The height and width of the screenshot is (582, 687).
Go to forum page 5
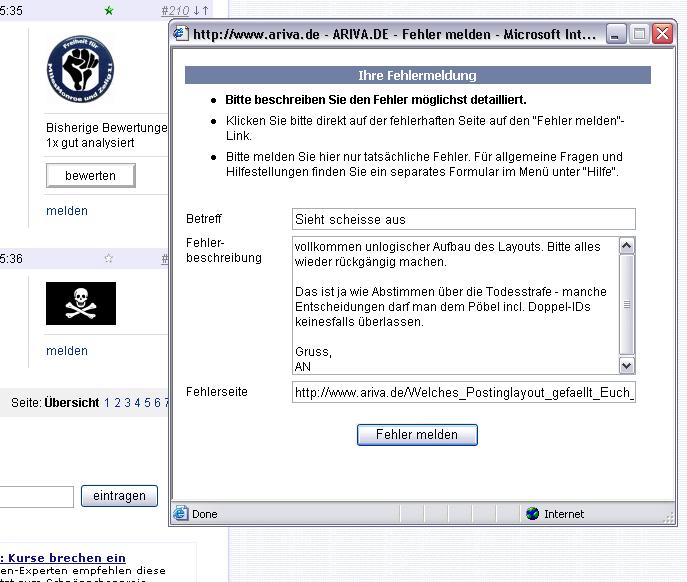147,402
